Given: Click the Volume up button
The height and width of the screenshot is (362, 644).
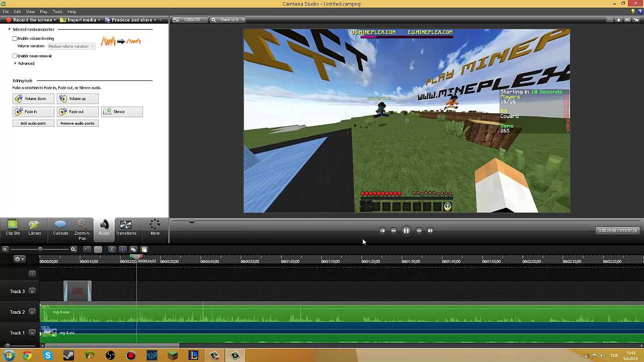Looking at the screenshot, I should [77, 99].
